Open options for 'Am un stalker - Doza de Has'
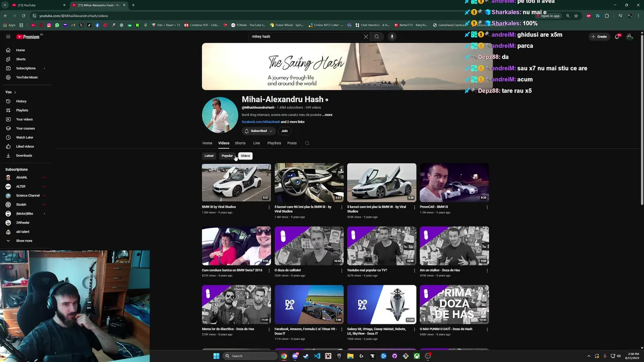 [487, 270]
